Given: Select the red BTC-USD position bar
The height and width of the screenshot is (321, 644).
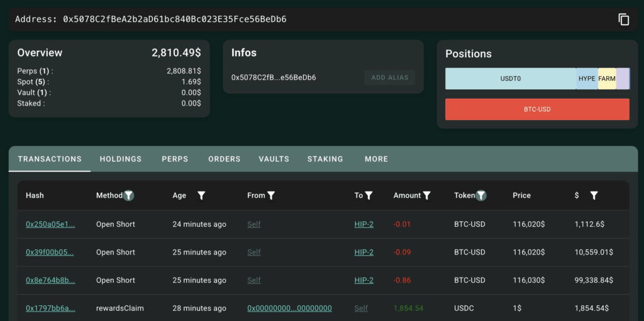Looking at the screenshot, I should pyautogui.click(x=537, y=109).
